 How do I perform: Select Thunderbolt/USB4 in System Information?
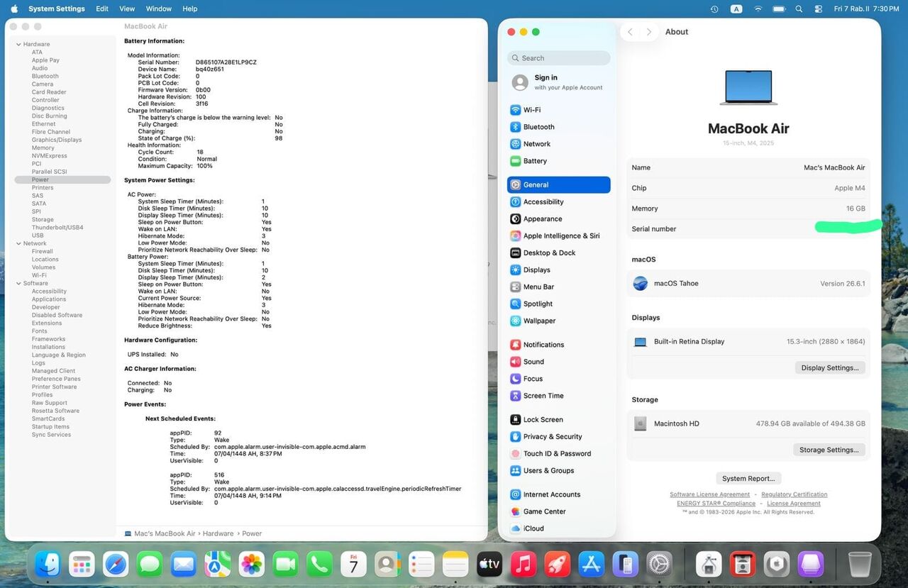[x=57, y=227]
